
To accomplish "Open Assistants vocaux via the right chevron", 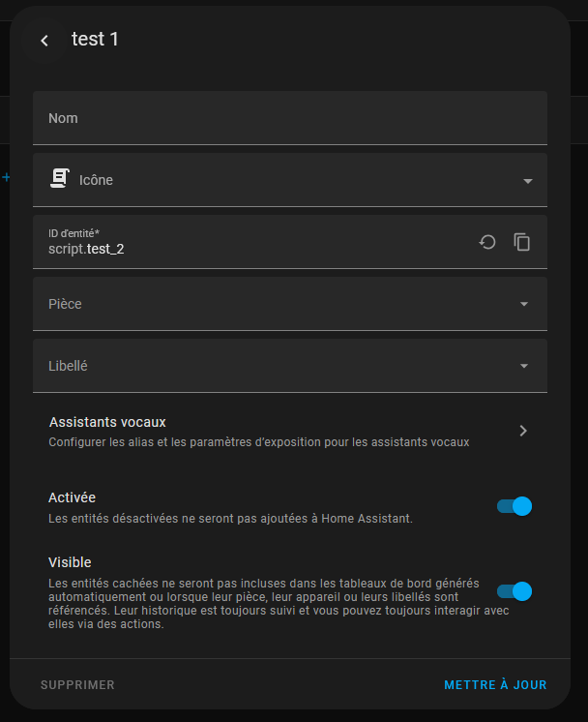I will tap(523, 431).
